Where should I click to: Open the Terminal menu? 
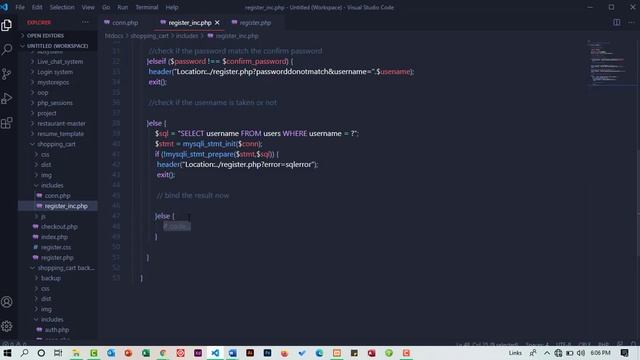point(147,7)
